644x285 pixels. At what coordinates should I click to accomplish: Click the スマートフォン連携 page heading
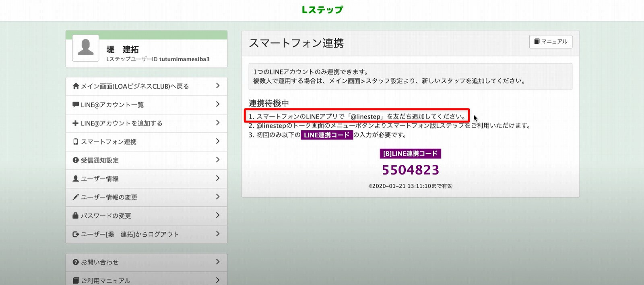pyautogui.click(x=296, y=43)
